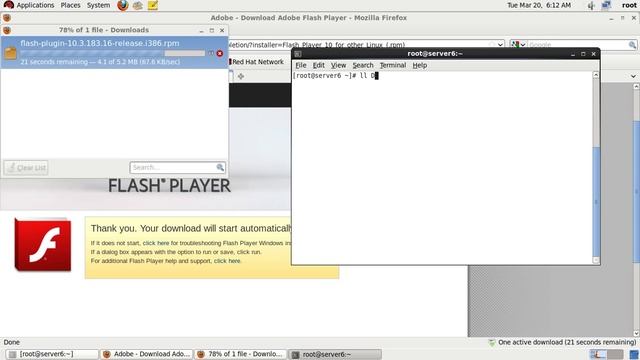Click the Firefox icon in the main window titlebar
The image size is (640, 360).
pyautogui.click(x=7, y=18)
